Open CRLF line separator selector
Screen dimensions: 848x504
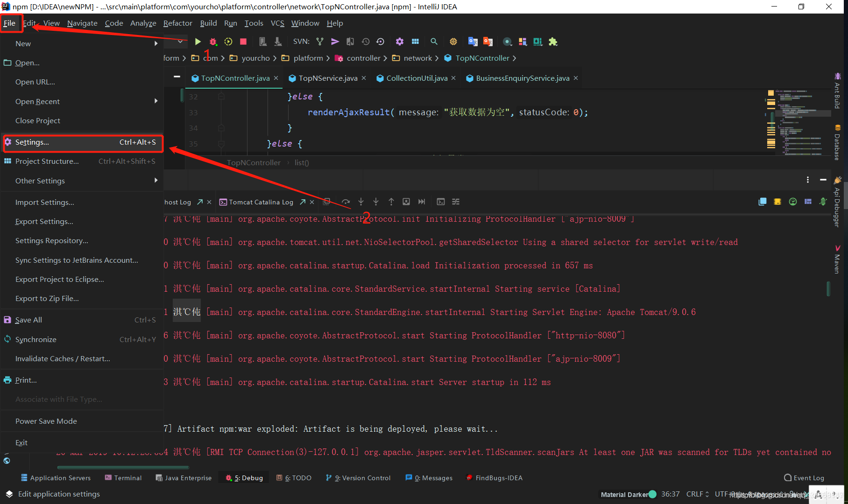(x=698, y=494)
